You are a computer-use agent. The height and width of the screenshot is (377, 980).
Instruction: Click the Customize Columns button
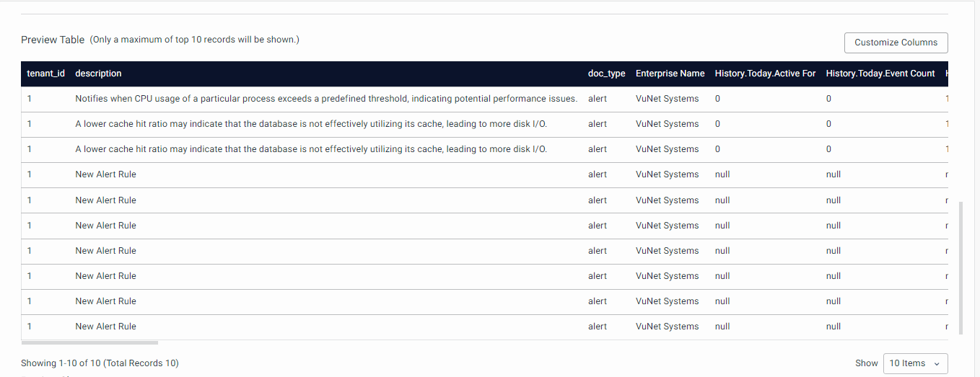(x=896, y=43)
